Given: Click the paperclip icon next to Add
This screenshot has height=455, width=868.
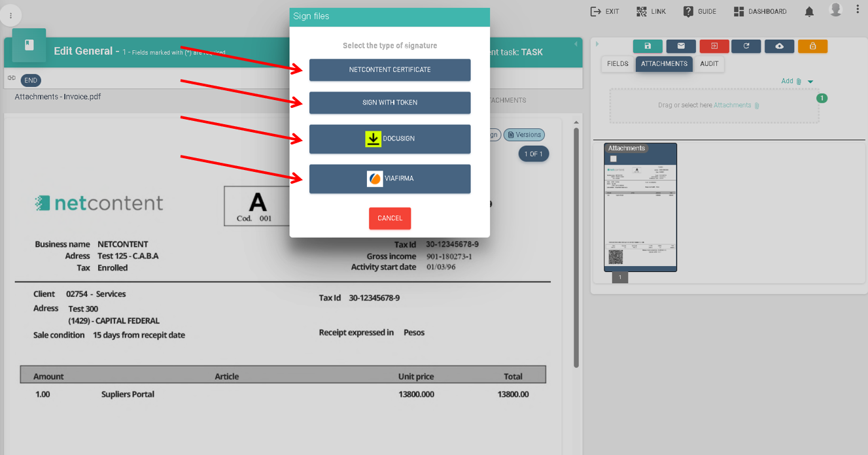Looking at the screenshot, I should pos(799,82).
